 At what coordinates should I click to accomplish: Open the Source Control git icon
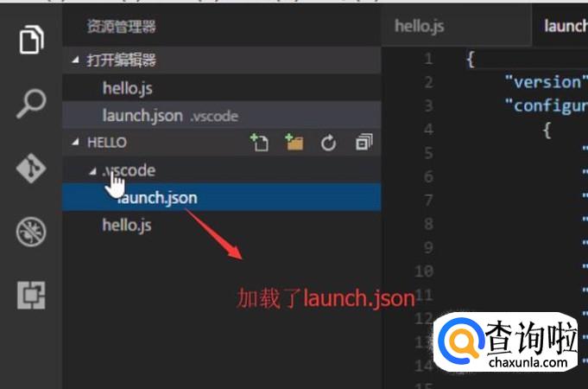coord(31,168)
